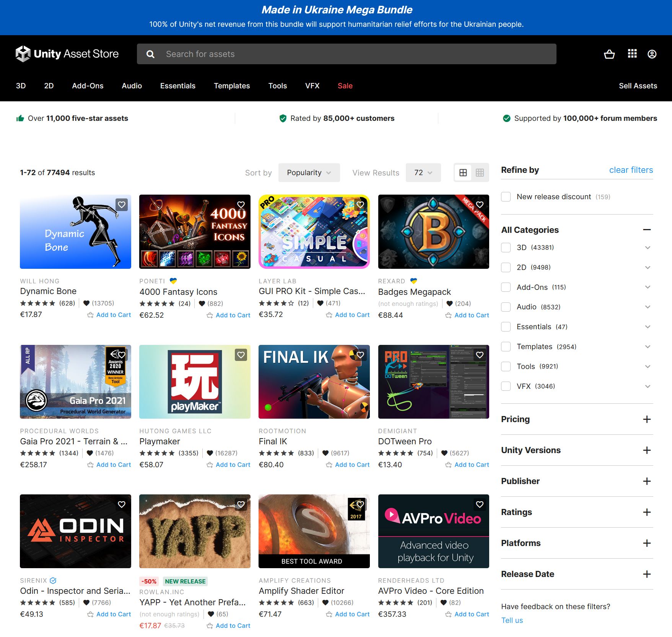
Task: Favorite 4000 Fantasy Icons heart icon
Action: click(241, 205)
